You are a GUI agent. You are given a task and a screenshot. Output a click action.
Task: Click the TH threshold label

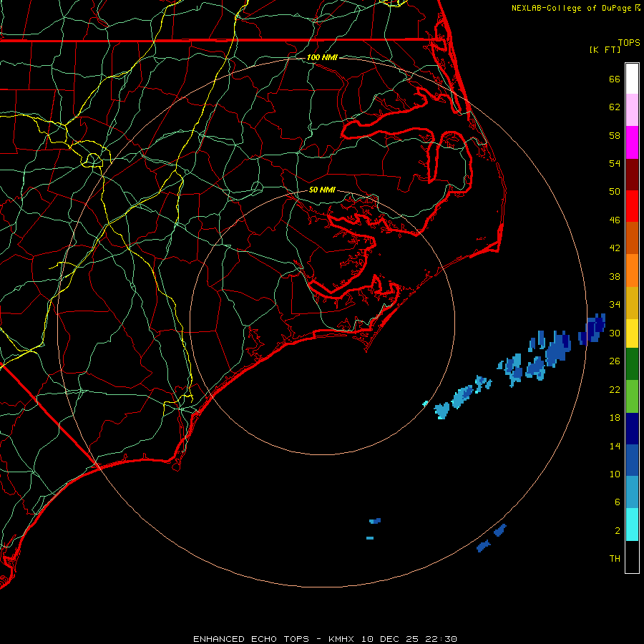click(x=615, y=559)
